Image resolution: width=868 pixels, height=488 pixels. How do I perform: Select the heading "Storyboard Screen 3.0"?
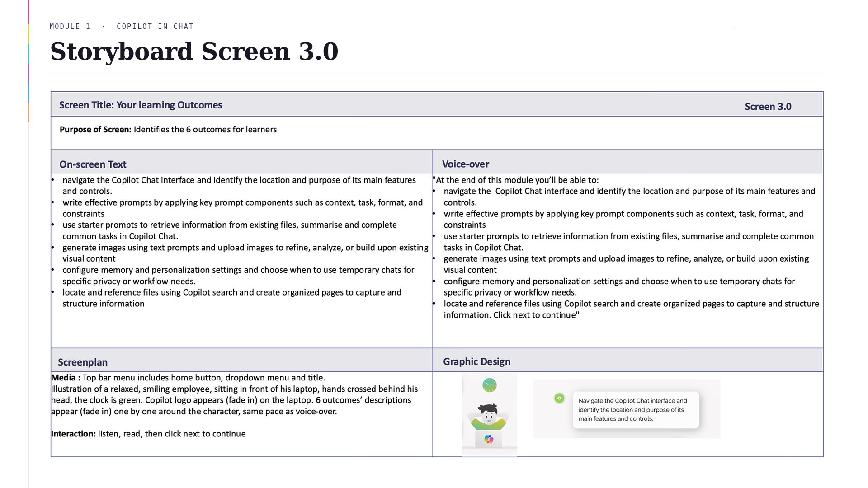point(194,51)
